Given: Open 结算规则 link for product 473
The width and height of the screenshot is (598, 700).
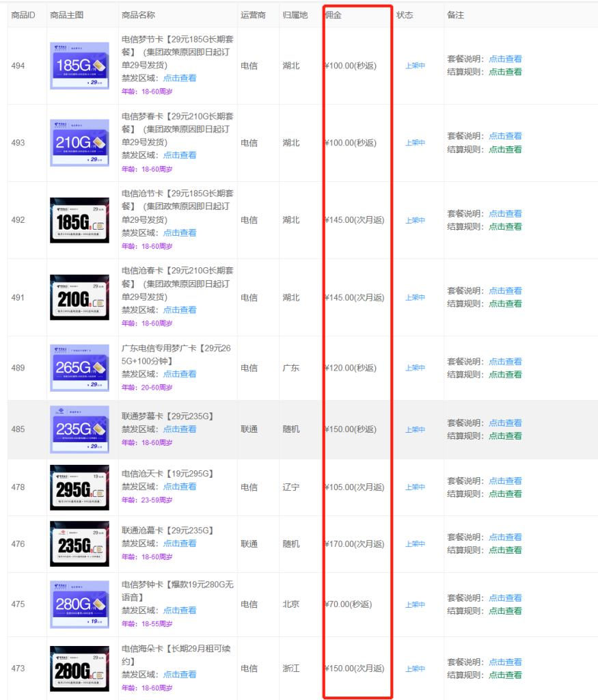Looking at the screenshot, I should 505,675.
